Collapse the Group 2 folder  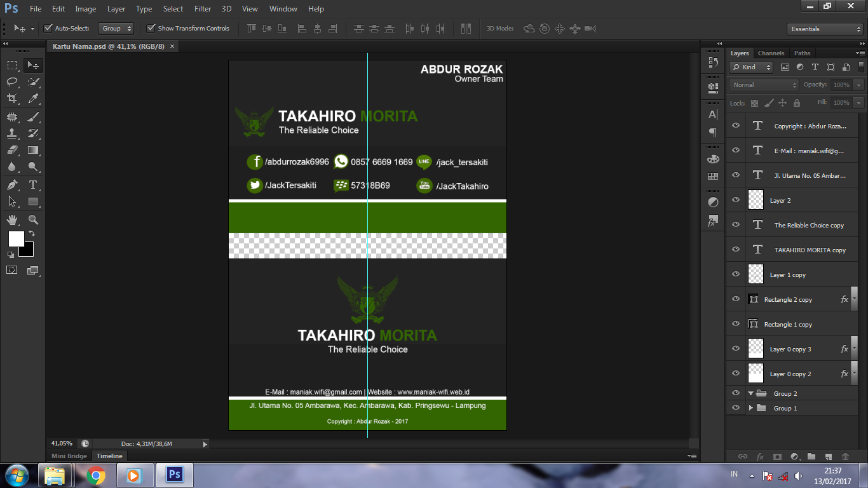tap(750, 394)
